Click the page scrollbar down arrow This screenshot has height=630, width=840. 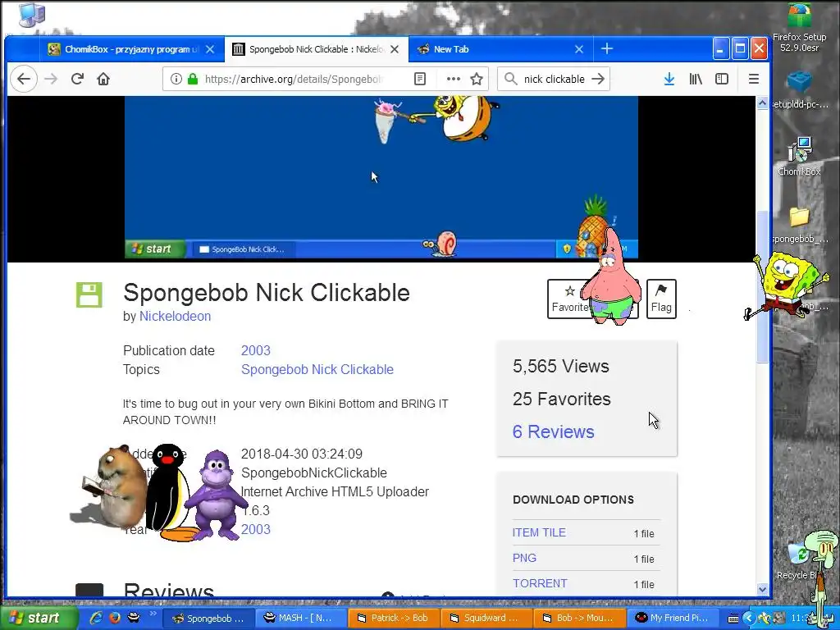[762, 589]
